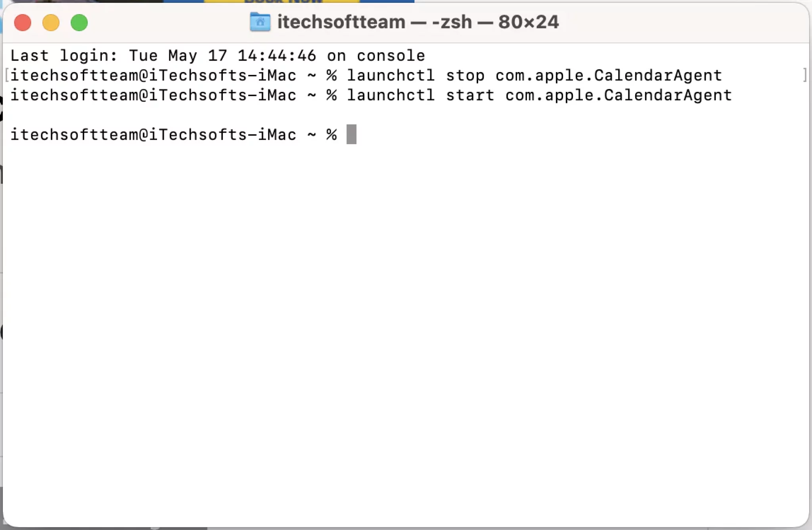This screenshot has width=812, height=530.
Task: Minimize Terminal using the yellow button
Action: tap(51, 23)
